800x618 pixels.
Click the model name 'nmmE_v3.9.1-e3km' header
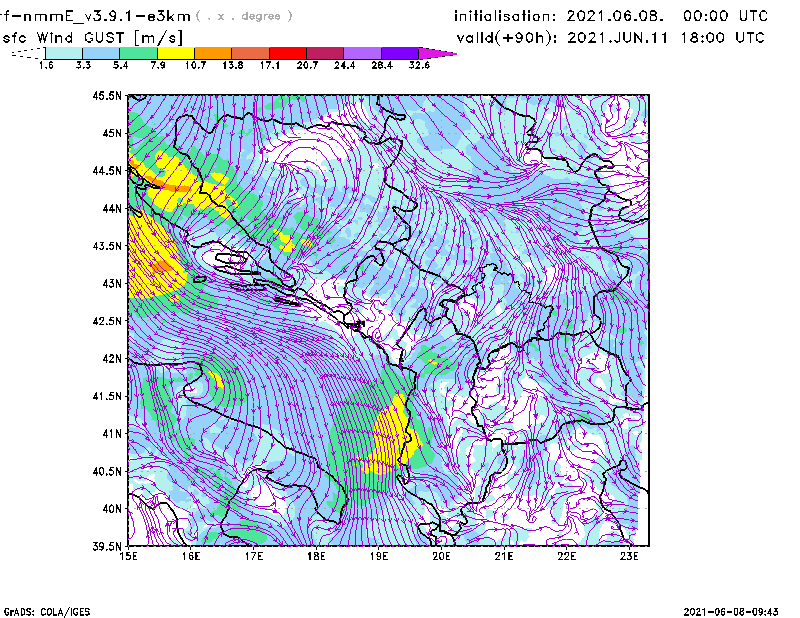106,16
